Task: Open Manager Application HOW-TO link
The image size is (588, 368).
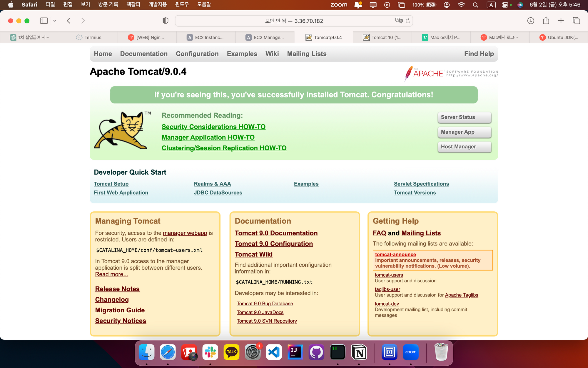Action: tap(208, 137)
